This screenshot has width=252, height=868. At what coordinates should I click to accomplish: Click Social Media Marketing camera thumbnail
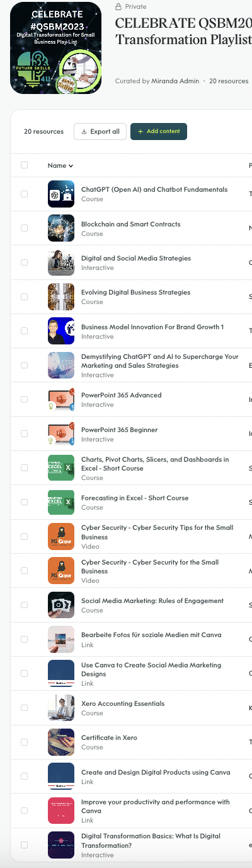pos(61,605)
